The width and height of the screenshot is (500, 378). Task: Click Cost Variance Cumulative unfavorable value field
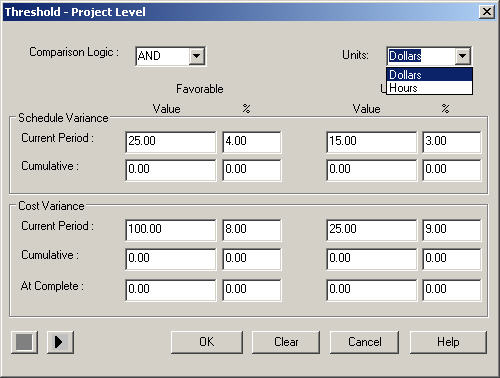click(371, 259)
